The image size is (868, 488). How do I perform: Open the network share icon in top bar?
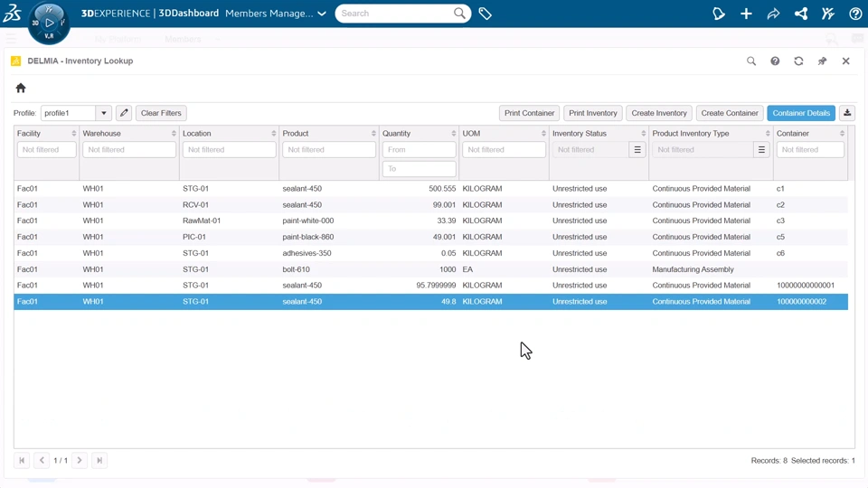(x=801, y=14)
